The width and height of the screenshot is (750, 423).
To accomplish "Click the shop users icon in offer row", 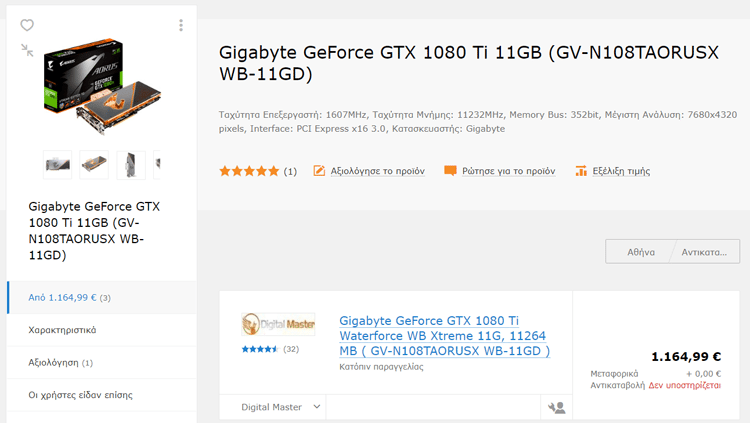I will (x=556, y=408).
